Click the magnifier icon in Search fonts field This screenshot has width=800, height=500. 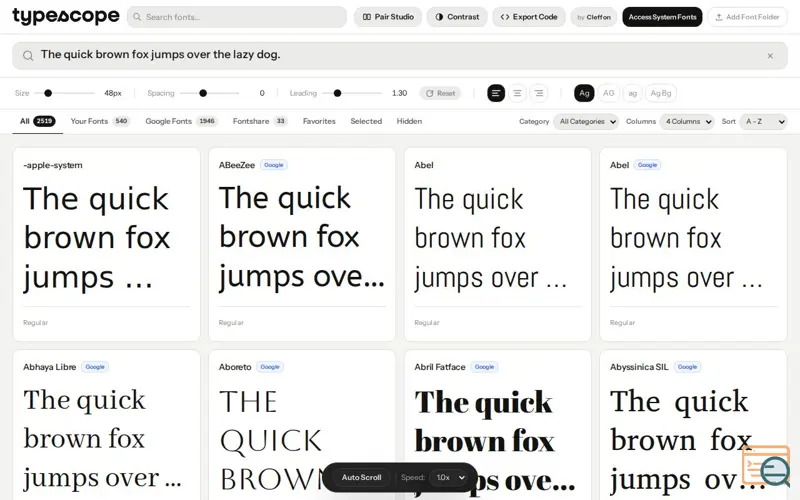(137, 17)
